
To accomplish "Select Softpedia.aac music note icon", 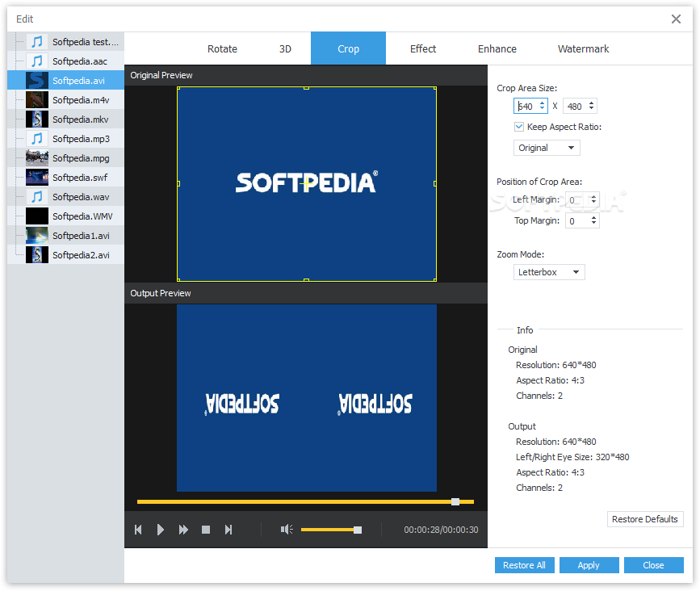I will [37, 61].
